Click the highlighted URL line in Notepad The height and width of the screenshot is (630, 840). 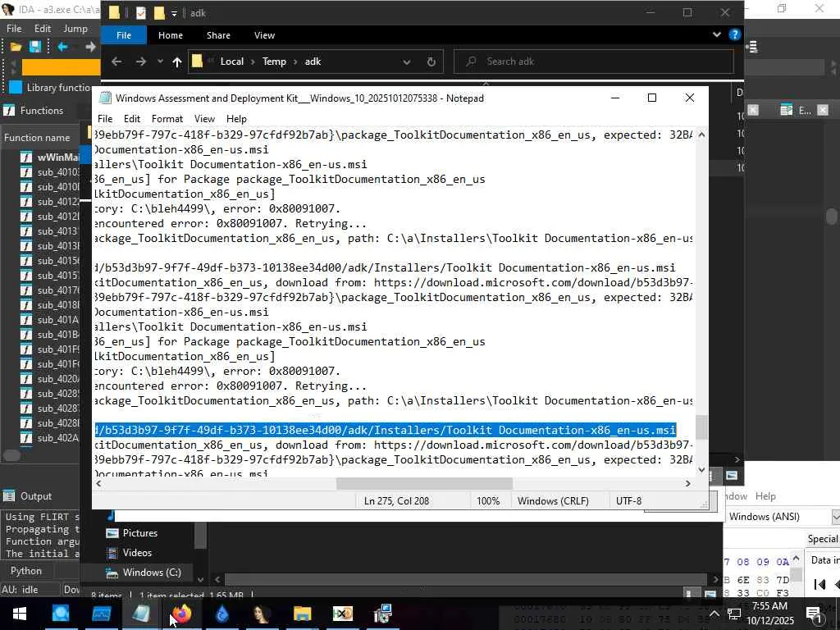click(x=386, y=430)
